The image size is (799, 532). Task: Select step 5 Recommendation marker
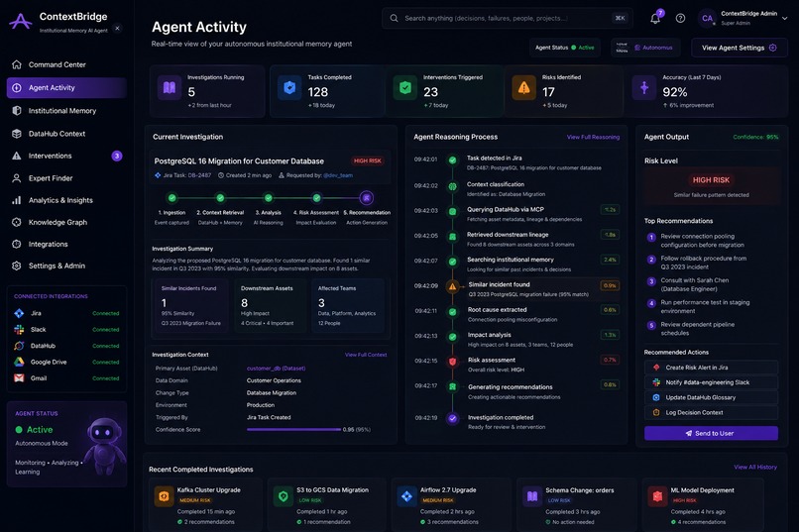[367, 197]
